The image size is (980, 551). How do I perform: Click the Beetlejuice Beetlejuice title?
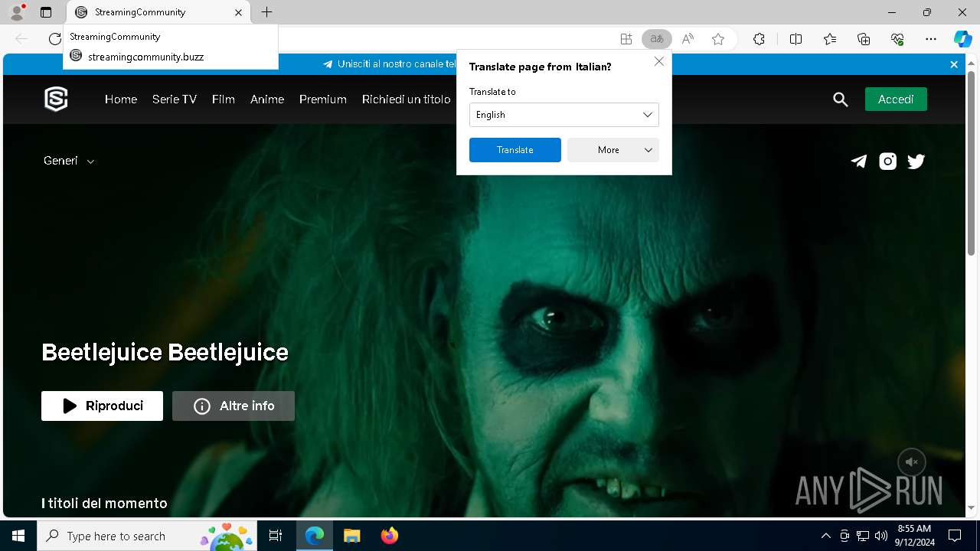[x=165, y=352]
